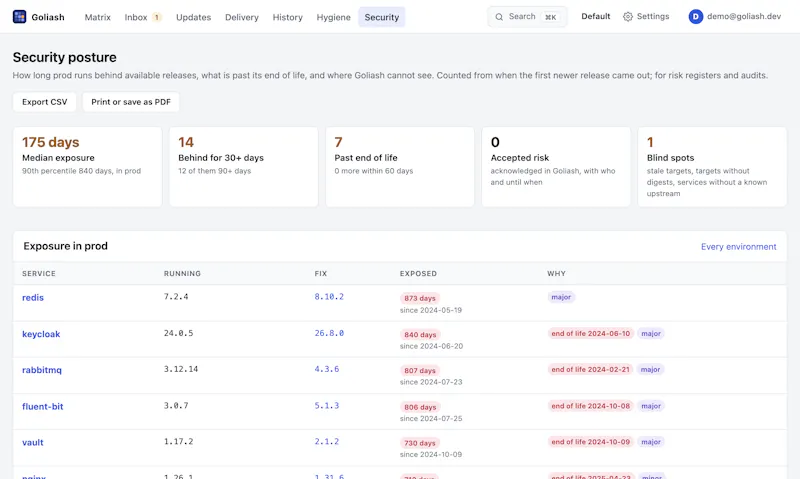Click the major tag in keycloak row
800x479 pixels.
coord(651,334)
